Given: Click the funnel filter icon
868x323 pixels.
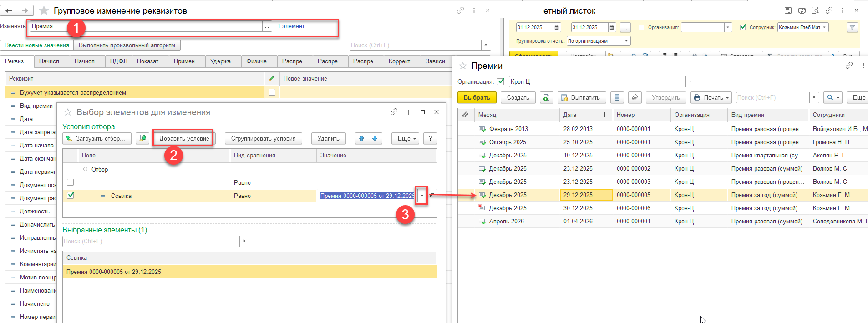Looking at the screenshot, I should pos(852,27).
